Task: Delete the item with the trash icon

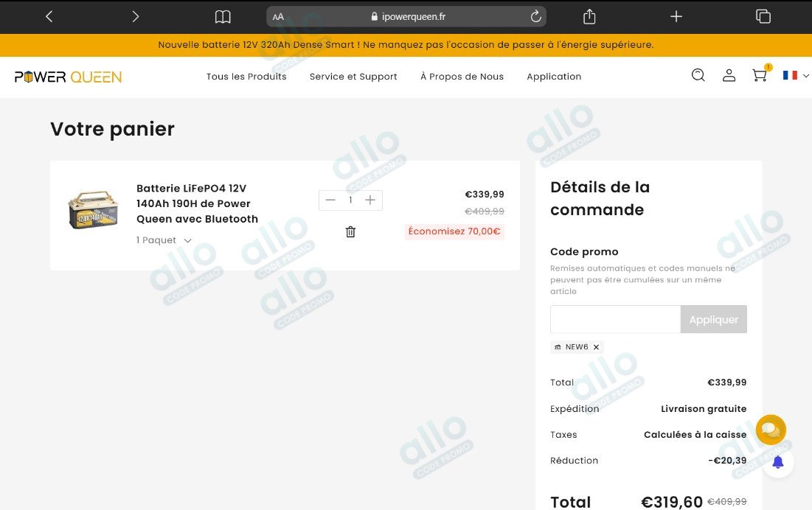Action: pos(350,231)
